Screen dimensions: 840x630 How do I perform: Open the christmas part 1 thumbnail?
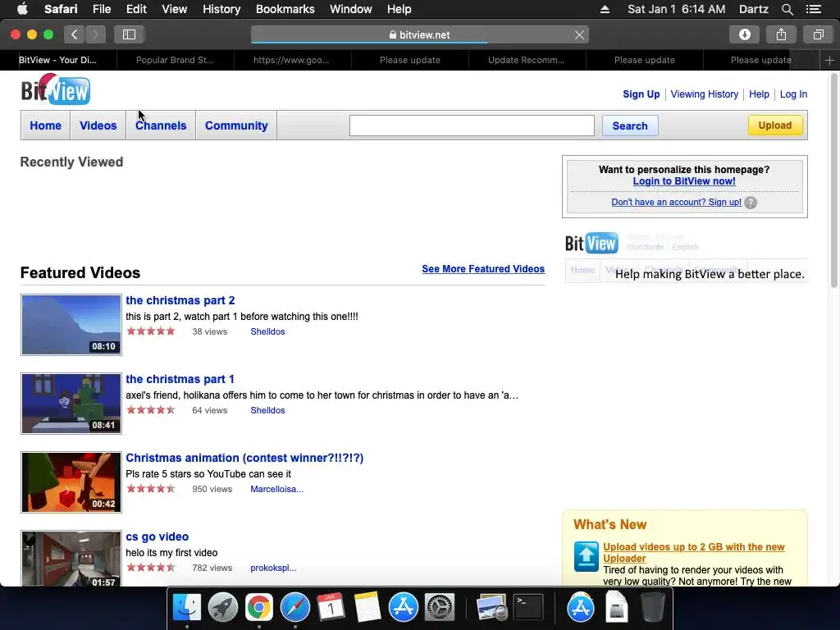71,404
